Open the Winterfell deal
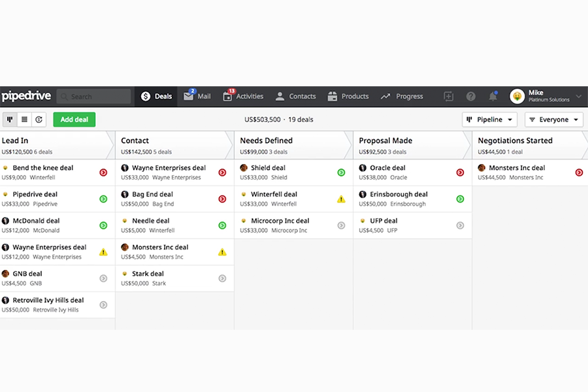Image resolution: width=588 pixels, height=392 pixels. (293, 199)
